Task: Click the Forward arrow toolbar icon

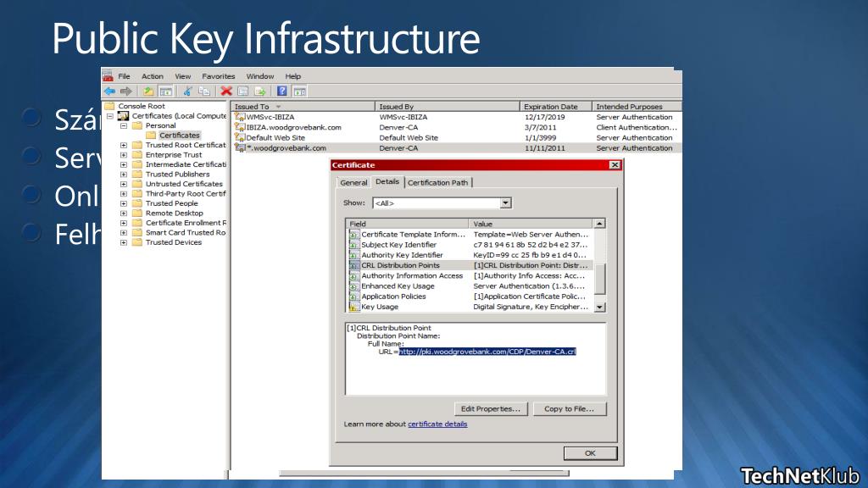Action: coord(126,91)
